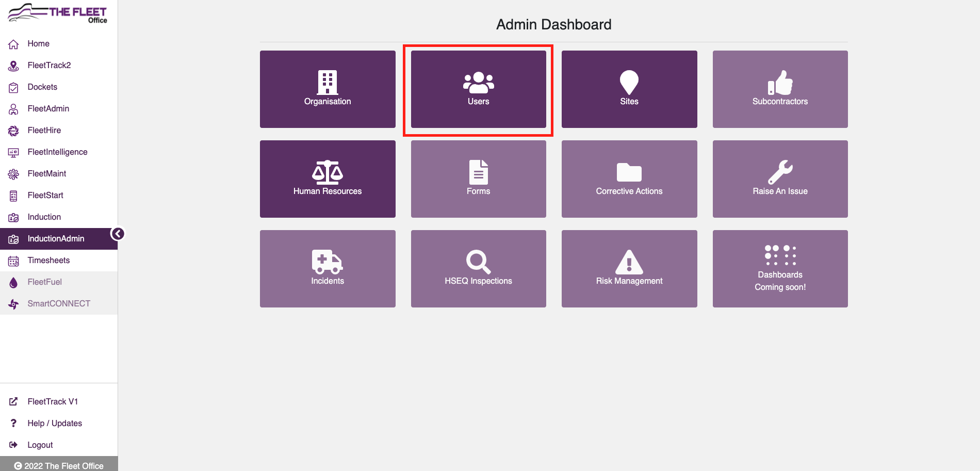Click the Corrective Actions folder icon
Viewport: 980px width, 471px height.
click(629, 172)
